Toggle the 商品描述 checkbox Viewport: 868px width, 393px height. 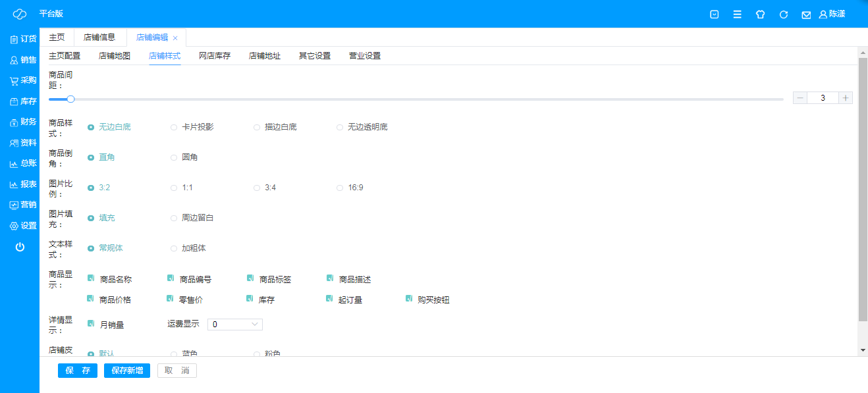(330, 278)
